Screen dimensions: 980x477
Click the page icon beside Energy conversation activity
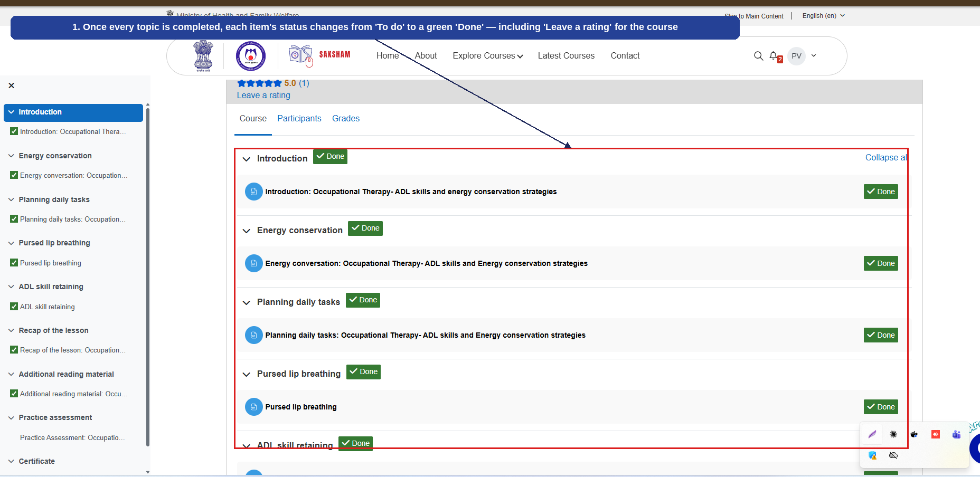coord(254,263)
